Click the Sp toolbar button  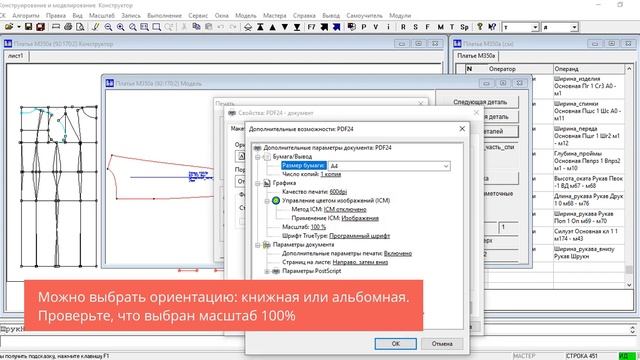click(464, 27)
